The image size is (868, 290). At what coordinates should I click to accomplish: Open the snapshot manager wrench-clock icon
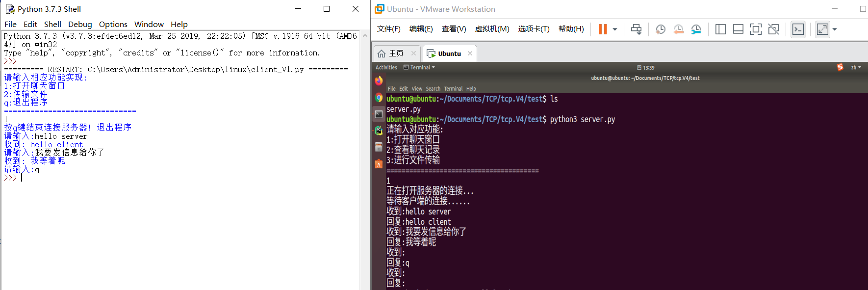pos(696,29)
